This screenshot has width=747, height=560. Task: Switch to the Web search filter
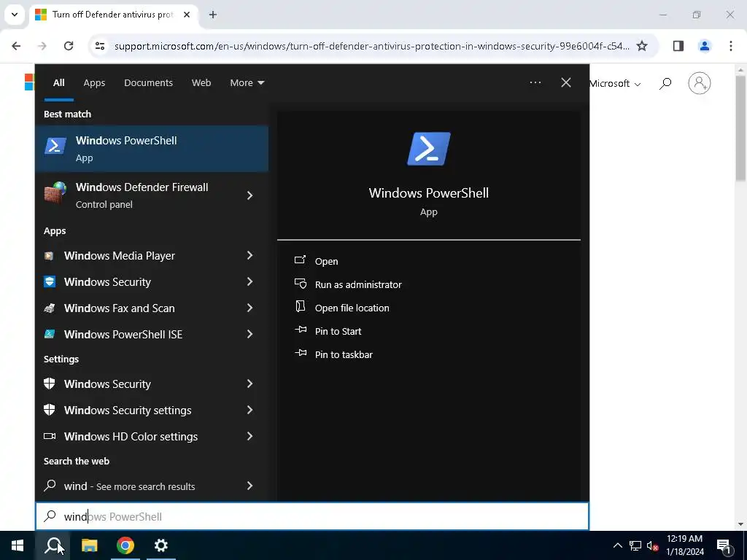[201, 83]
